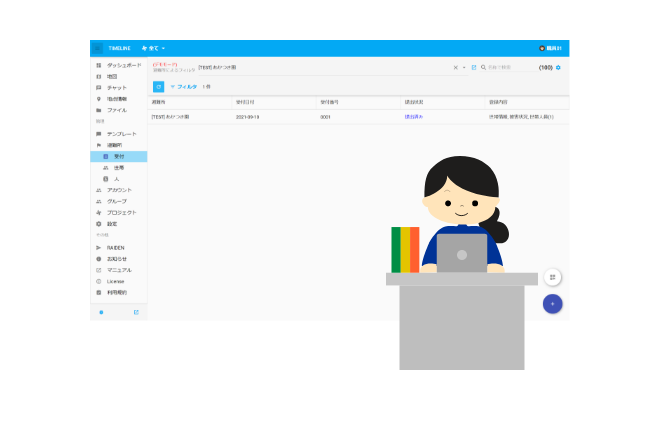The image size is (660, 428).
Task: Click the (100) count label
Action: pyautogui.click(x=546, y=67)
